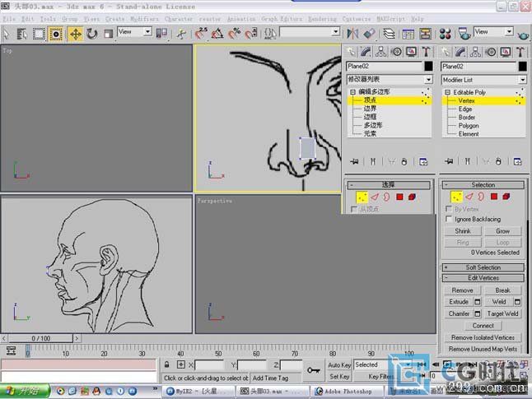The height and width of the screenshot is (399, 532).
Task: Open the Graph Editors menu
Action: coord(282,19)
